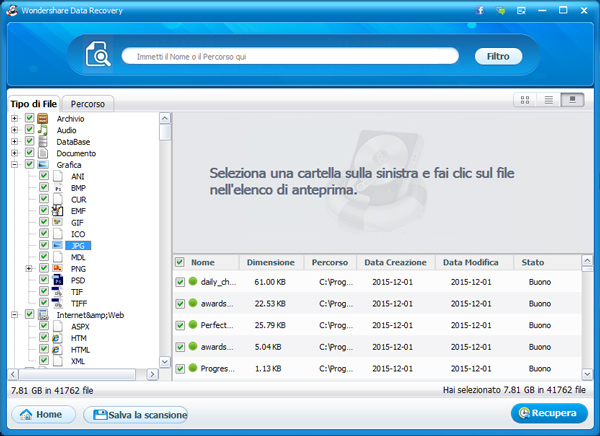This screenshot has width=600, height=436.
Task: Expand the Documento tree node
Action: click(15, 153)
